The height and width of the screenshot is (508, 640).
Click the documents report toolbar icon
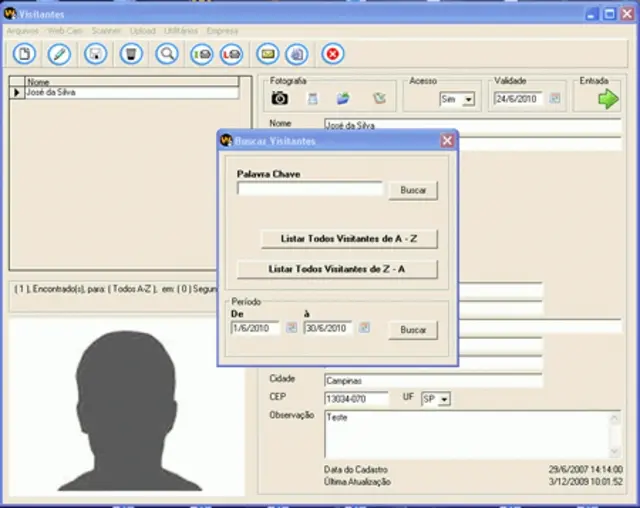coord(297,53)
